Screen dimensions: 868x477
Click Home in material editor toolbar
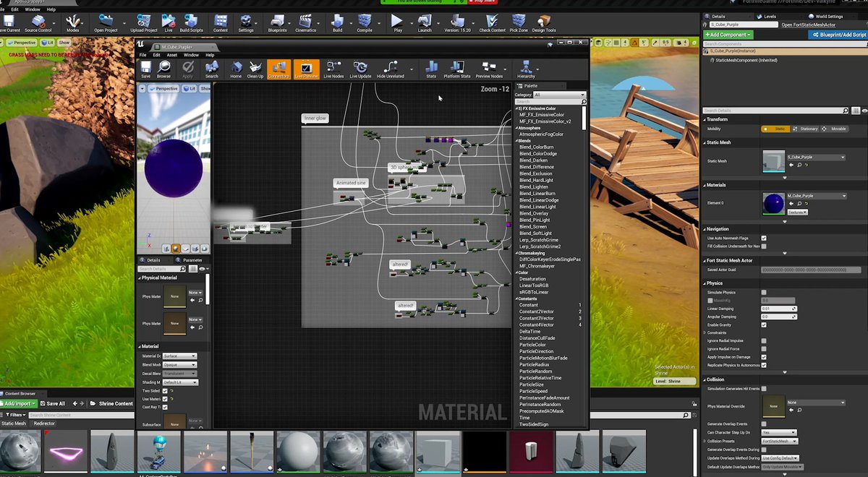pyautogui.click(x=236, y=69)
